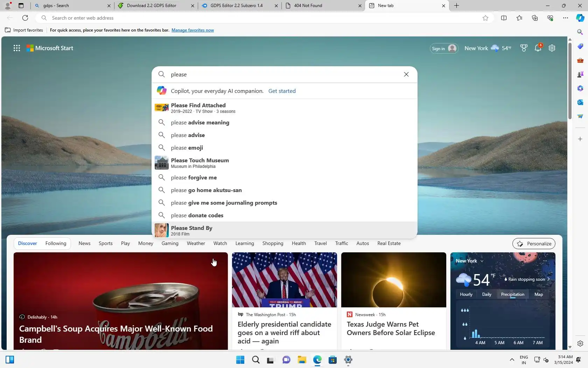Viewport: 588px width, 368px height.
Task: Add this page to favorites star
Action: [485, 18]
